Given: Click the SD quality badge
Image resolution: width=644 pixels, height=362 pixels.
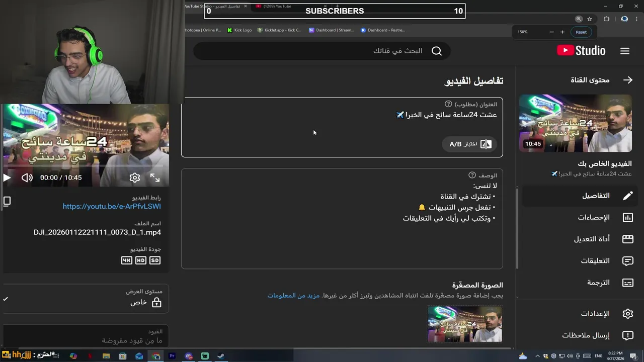Looking at the screenshot, I should click(155, 260).
